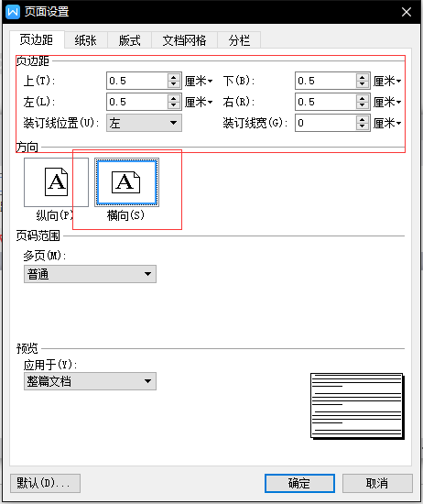Viewport: 423px width, 504px height.
Task: Change top margin unit 厘米 dropdown
Action: pos(199,81)
